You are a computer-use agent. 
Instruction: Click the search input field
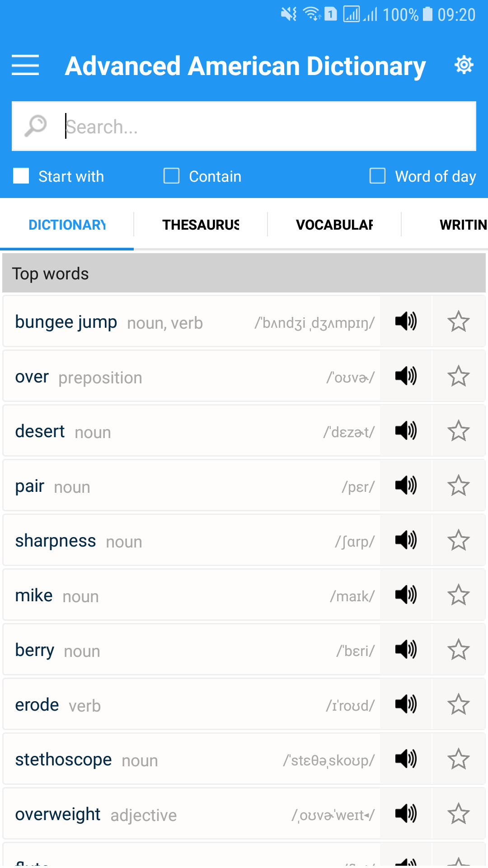coord(267,127)
